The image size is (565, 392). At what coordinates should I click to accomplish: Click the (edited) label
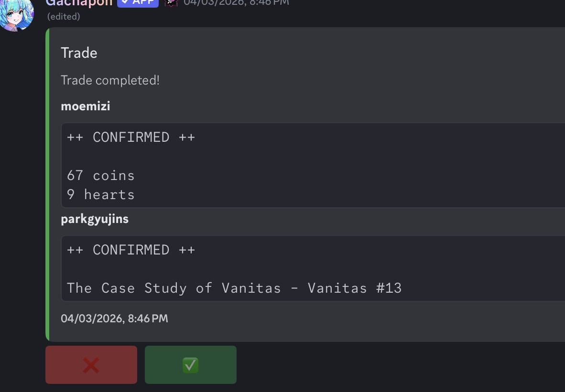point(64,17)
